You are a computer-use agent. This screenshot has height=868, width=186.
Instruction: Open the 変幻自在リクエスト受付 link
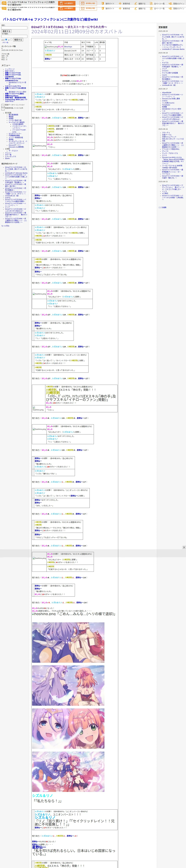point(17,92)
